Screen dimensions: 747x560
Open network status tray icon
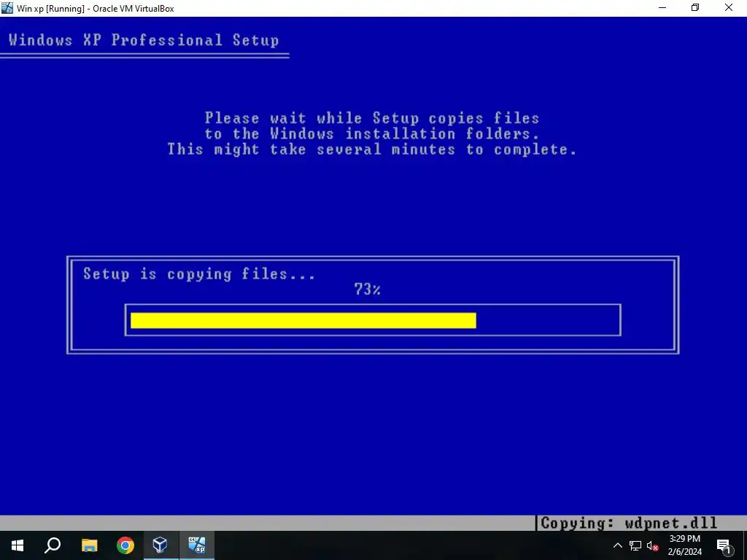pyautogui.click(x=635, y=545)
